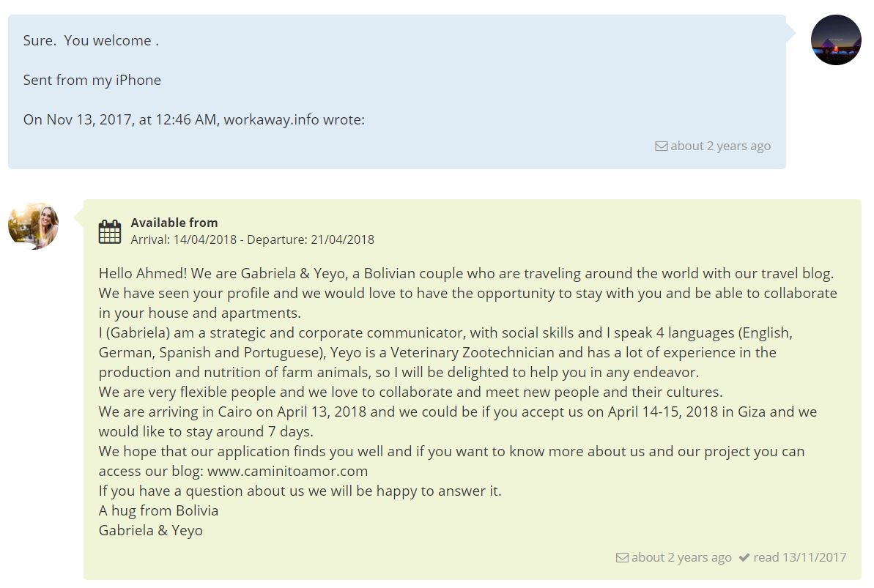Click the 'Sure. You welcome .' reply text
This screenshot has height=588, width=874.
coord(91,41)
